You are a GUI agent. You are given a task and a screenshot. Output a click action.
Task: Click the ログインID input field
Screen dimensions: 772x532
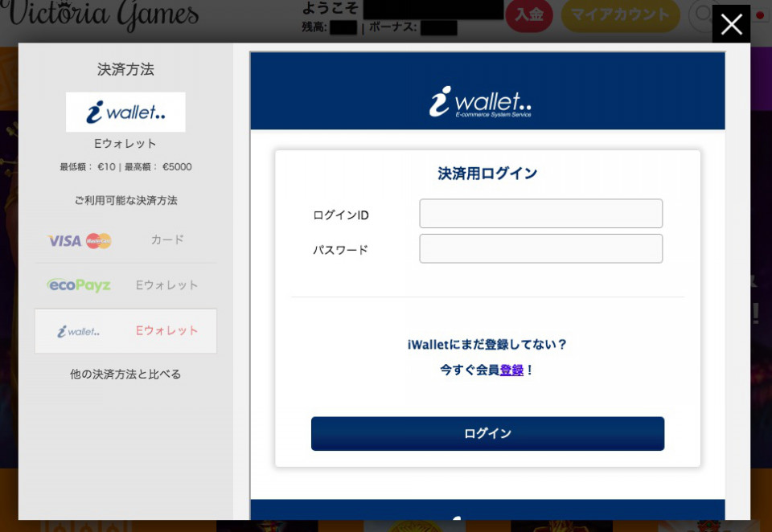(540, 214)
